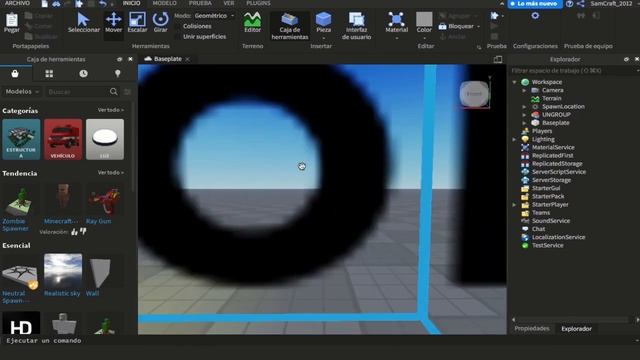This screenshot has width=640, height=360.
Task: Open the Configuraciones gear icon
Action: (535, 16)
